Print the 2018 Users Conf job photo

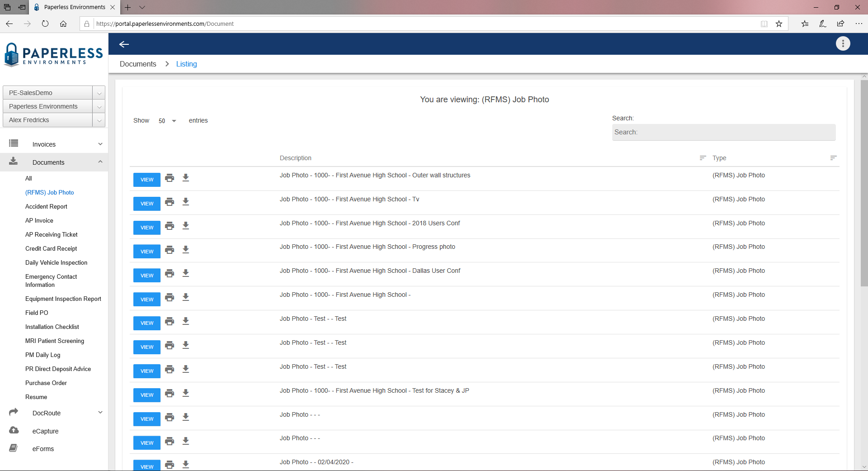click(x=170, y=226)
